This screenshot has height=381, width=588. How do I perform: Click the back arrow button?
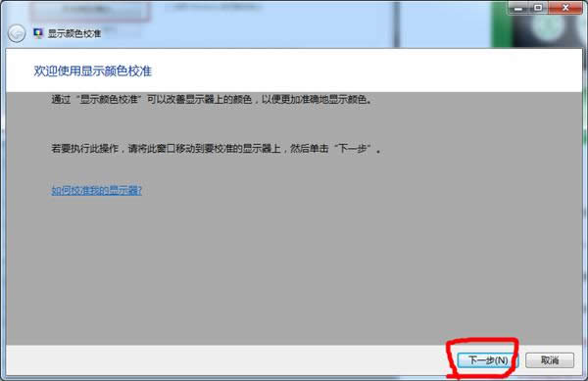(17, 33)
